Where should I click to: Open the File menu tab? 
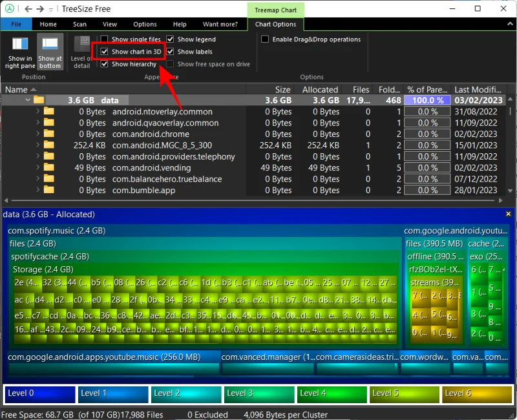pyautogui.click(x=16, y=24)
